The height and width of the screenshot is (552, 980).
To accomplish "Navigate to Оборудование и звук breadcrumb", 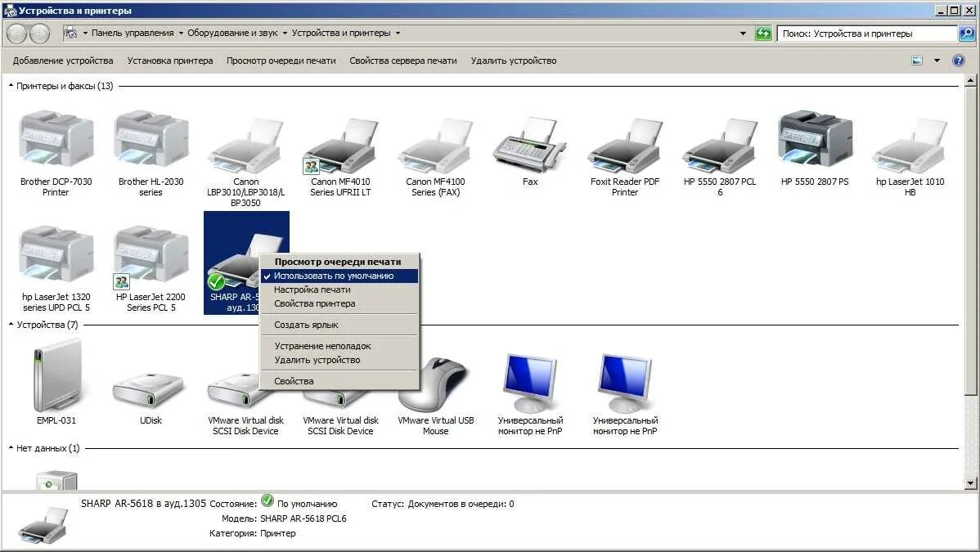I will point(232,34).
